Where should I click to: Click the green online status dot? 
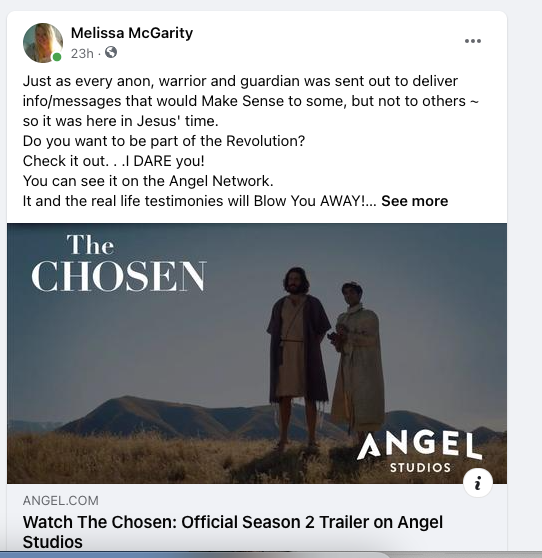(57, 57)
